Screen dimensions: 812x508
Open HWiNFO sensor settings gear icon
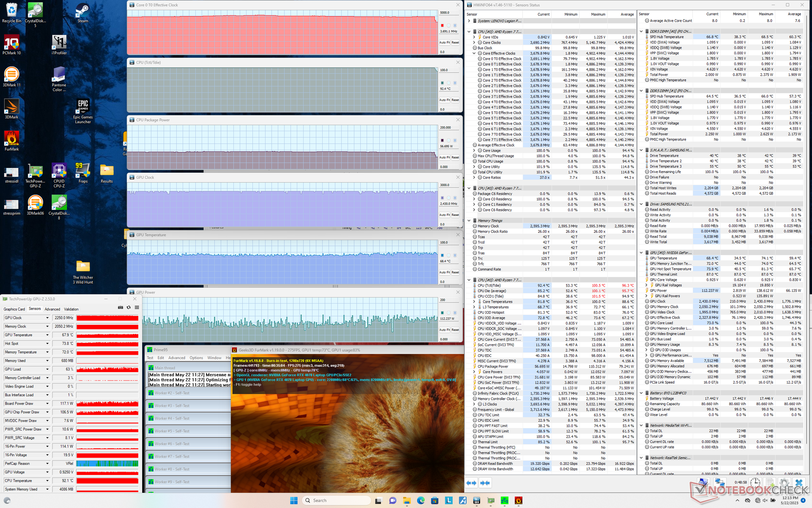(784, 483)
